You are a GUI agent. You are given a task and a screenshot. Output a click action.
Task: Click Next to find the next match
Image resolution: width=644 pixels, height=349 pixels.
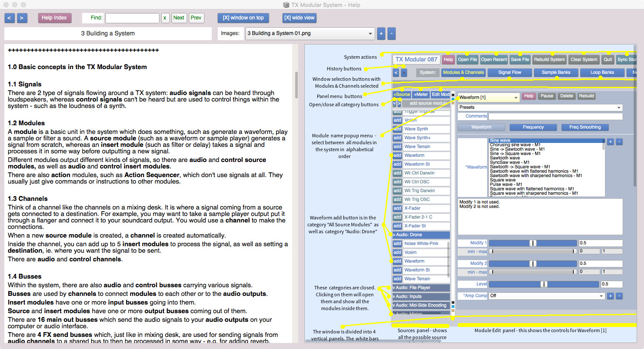179,18
